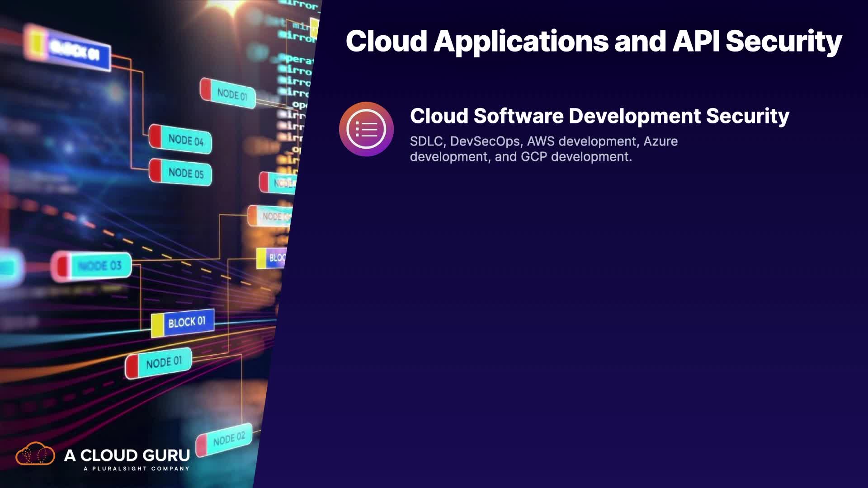Click the partial BLOC label at the image edge
This screenshot has width=868, height=488.
pyautogui.click(x=276, y=258)
